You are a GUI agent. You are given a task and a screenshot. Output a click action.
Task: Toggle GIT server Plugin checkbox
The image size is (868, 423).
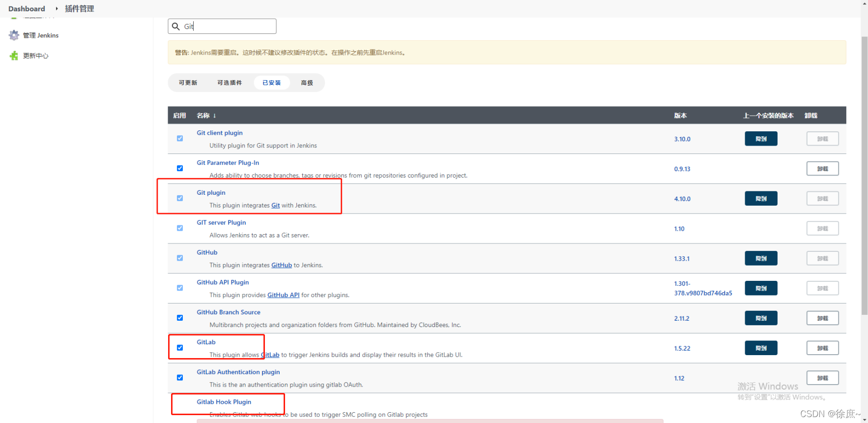coord(180,228)
